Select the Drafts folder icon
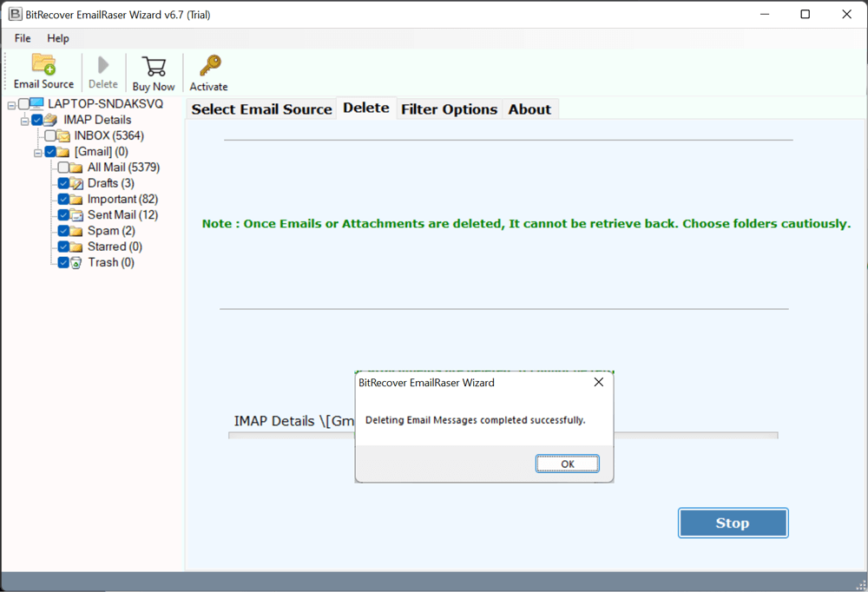This screenshot has width=868, height=592. (x=76, y=183)
